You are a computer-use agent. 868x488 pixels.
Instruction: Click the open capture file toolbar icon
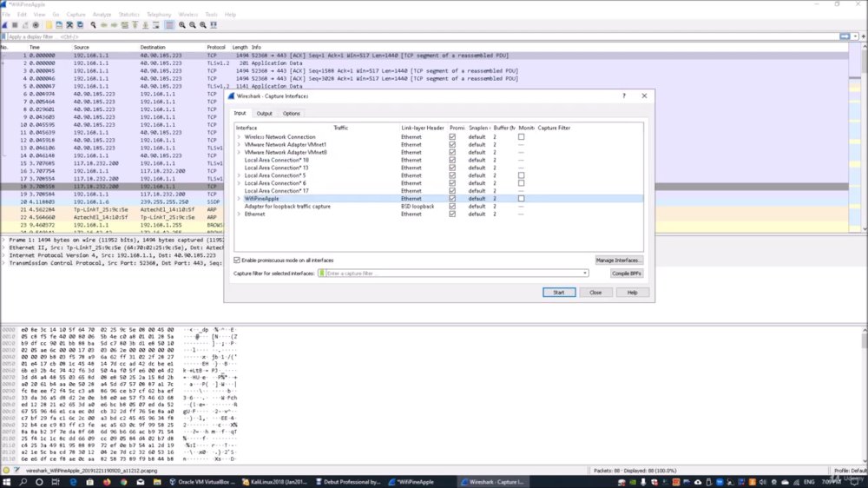coord(49,25)
